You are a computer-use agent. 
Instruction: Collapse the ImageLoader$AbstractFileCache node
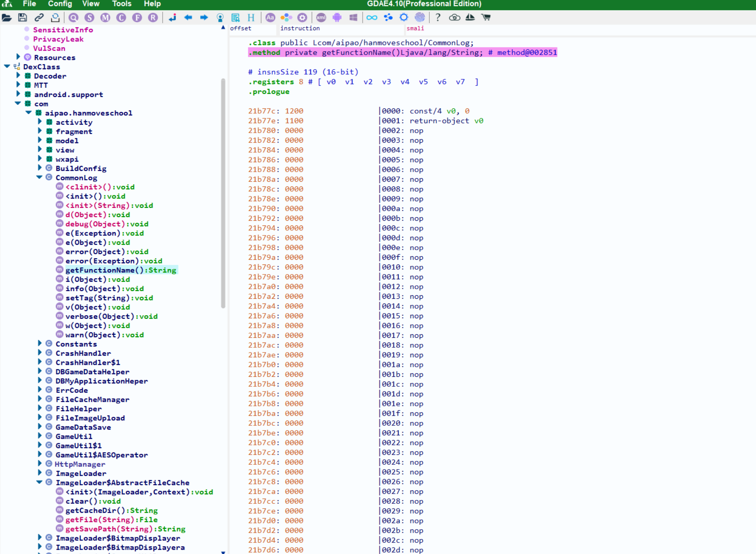39,482
